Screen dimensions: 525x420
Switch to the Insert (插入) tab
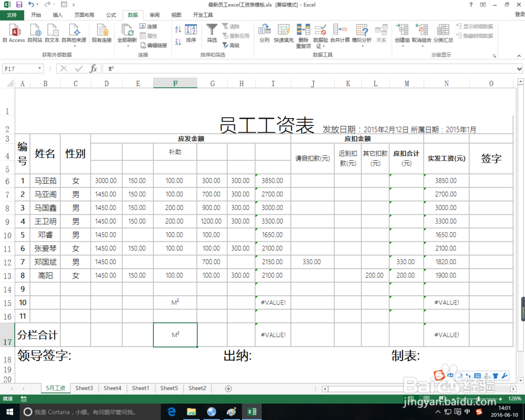58,15
